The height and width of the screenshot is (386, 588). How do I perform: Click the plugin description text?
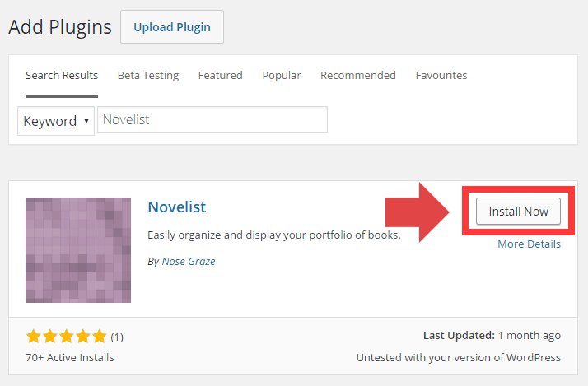click(273, 235)
